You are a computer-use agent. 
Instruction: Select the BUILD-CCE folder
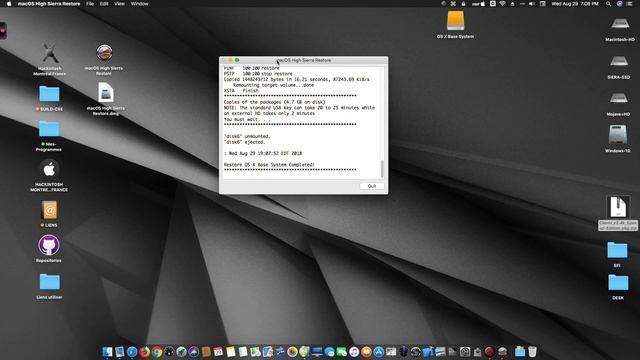coord(49,94)
